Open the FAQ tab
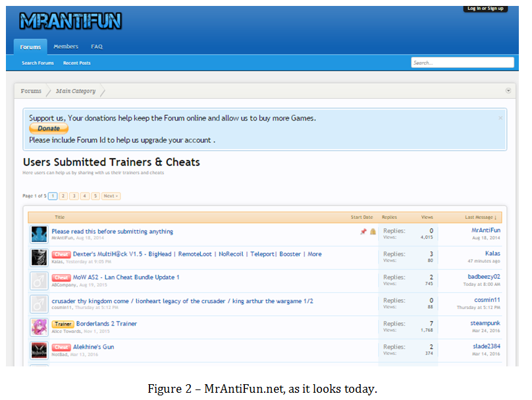Viewport: 532px width, 400px height. pyautogui.click(x=97, y=47)
